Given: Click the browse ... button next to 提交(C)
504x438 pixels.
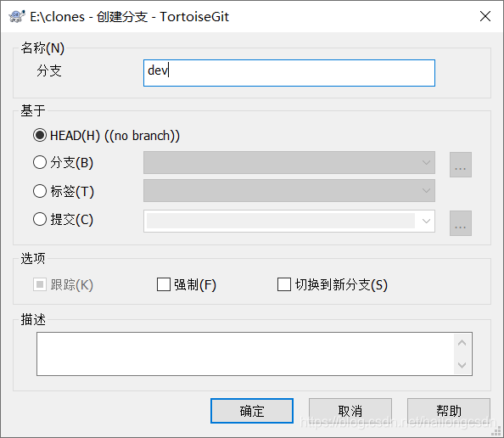Looking at the screenshot, I should [460, 223].
